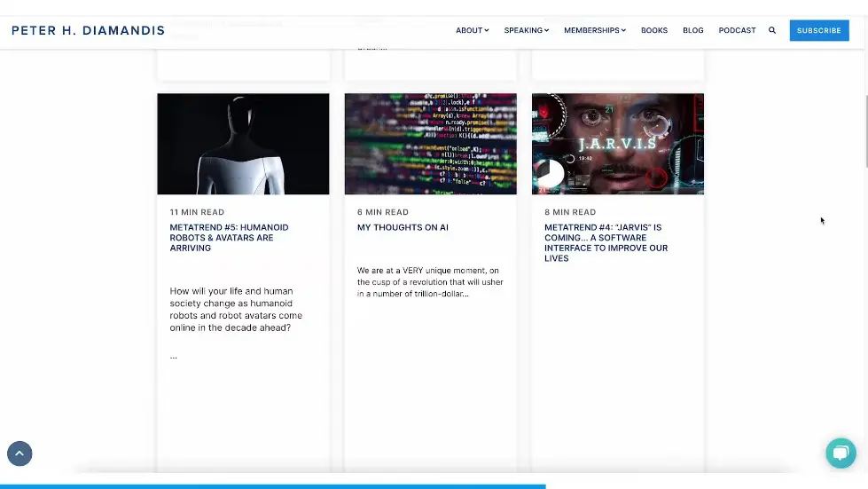The width and height of the screenshot is (868, 489).
Task: Open 'Metatrend #5: Humanoid Robots & Avatars' title
Action: pos(229,238)
